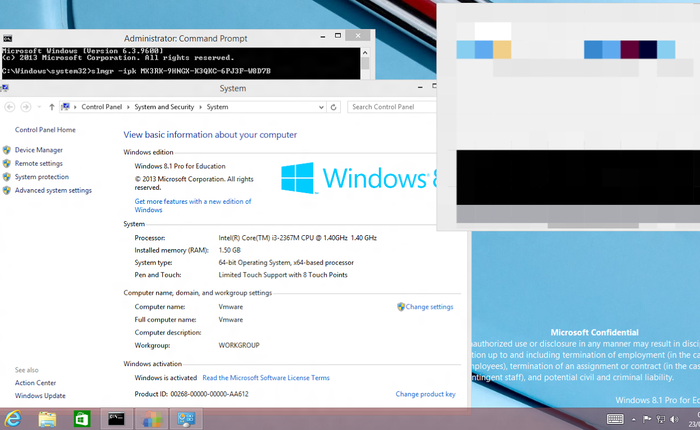Screen dimensions: 700x430
Task: Open Windows Update under See also
Action: 40,396
